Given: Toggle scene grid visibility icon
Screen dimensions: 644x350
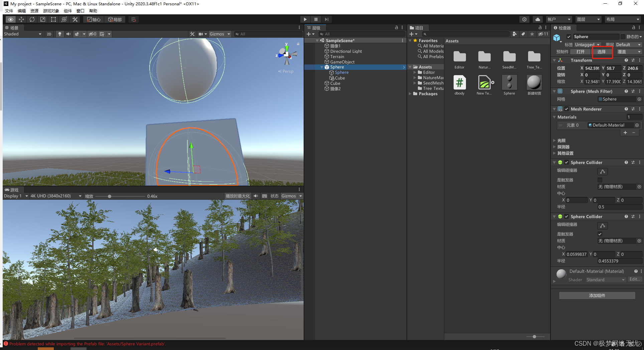Looking at the screenshot, I should [x=102, y=34].
